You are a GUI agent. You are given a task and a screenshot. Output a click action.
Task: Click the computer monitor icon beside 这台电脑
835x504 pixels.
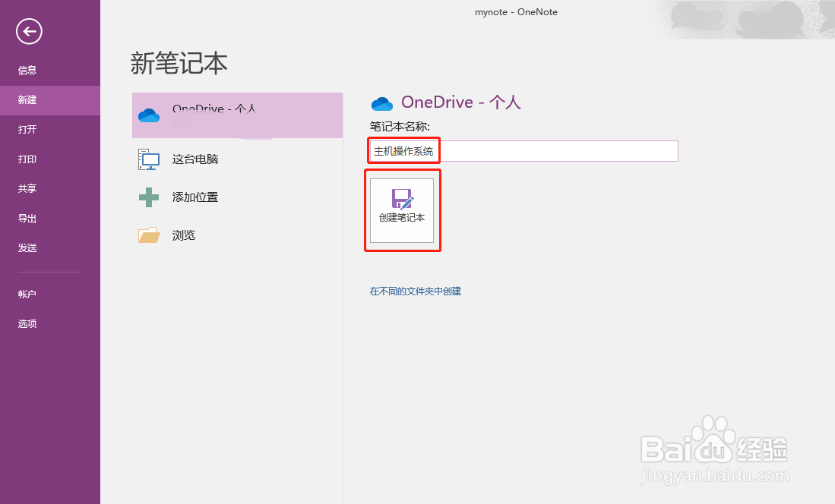pos(149,159)
